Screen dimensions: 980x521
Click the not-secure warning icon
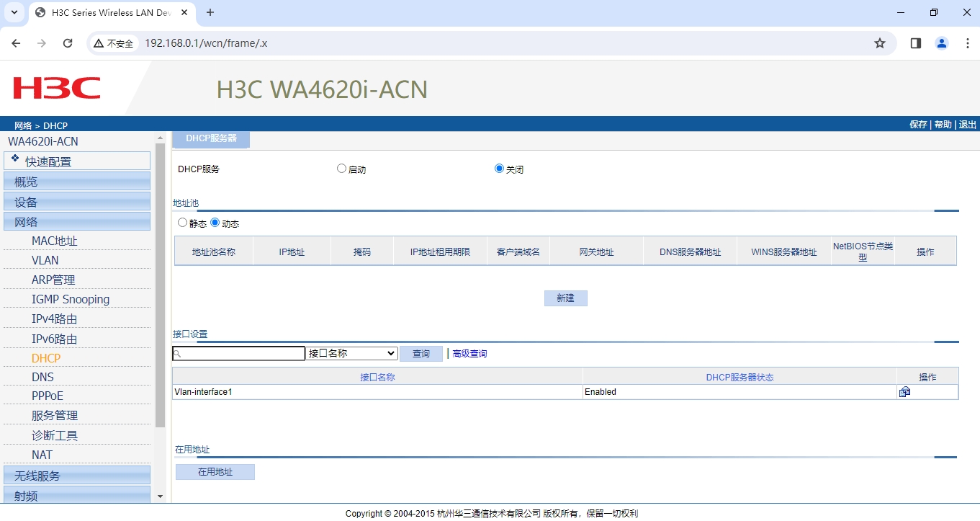(99, 43)
